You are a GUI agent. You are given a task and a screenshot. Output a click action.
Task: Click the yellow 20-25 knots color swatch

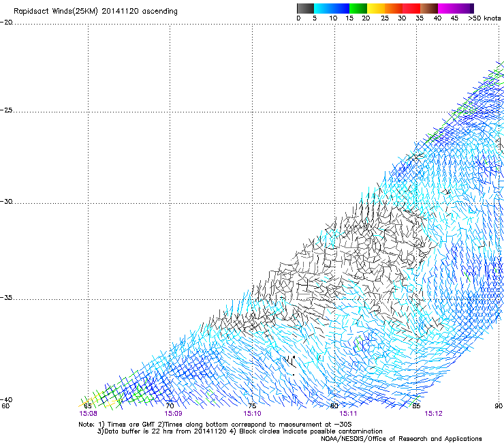pos(376,8)
